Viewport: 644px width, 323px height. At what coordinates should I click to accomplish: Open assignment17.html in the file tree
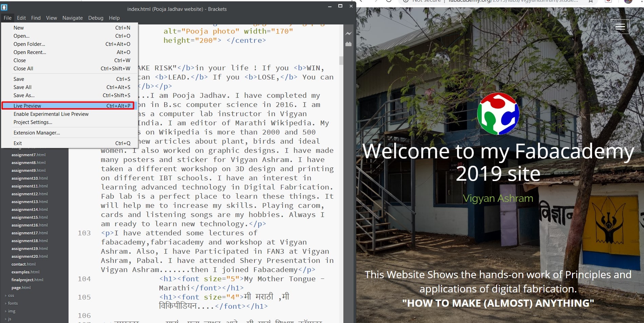30,233
